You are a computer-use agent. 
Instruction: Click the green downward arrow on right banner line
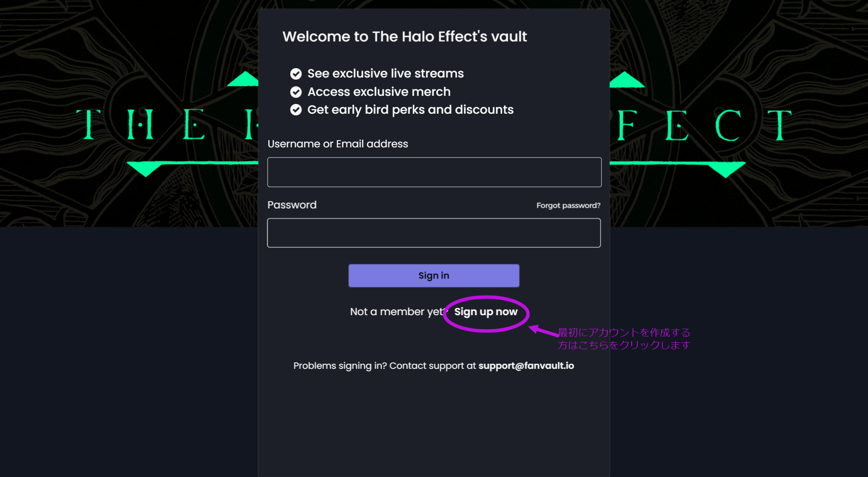pos(726,170)
